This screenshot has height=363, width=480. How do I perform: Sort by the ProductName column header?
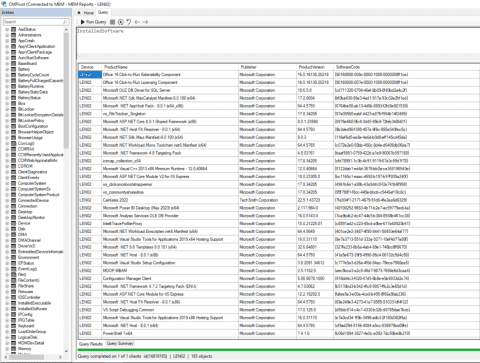click(170, 67)
